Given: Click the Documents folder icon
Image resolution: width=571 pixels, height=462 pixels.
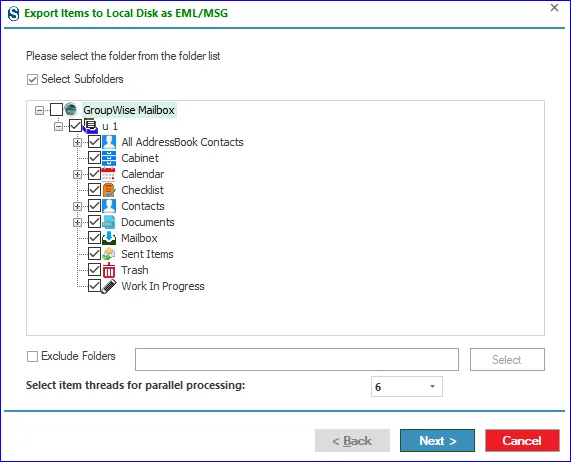Looking at the screenshot, I should pyautogui.click(x=109, y=222).
